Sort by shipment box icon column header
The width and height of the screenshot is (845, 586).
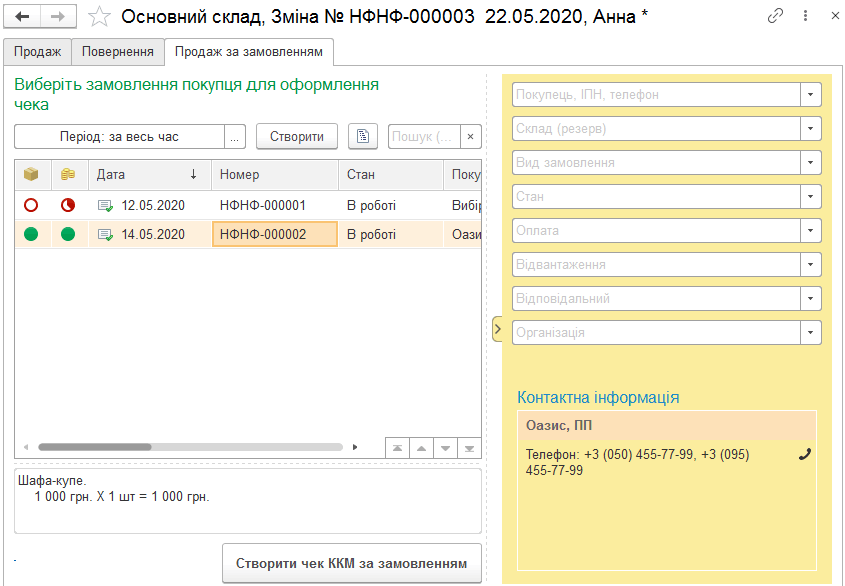click(x=31, y=174)
